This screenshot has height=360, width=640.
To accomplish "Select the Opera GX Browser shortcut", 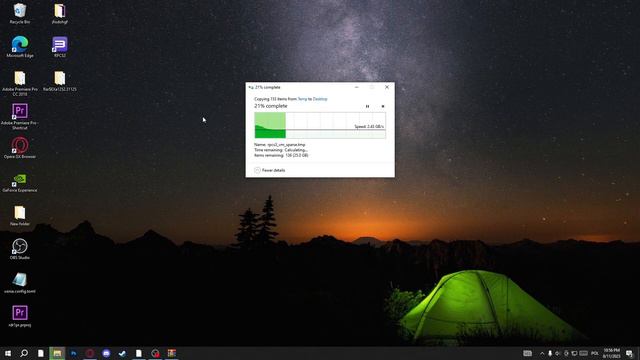I will pyautogui.click(x=20, y=148).
